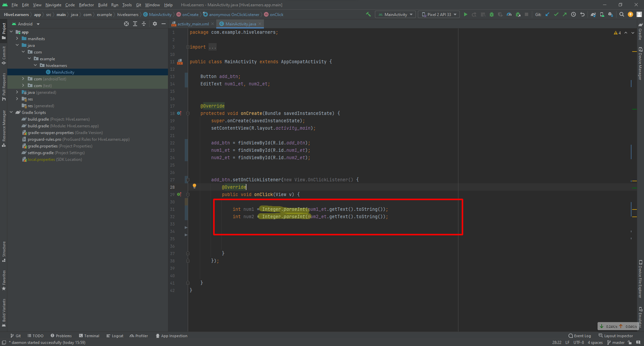The image size is (644, 346).
Task: Select local.properties in Gradle Scripts
Action: 51,159
